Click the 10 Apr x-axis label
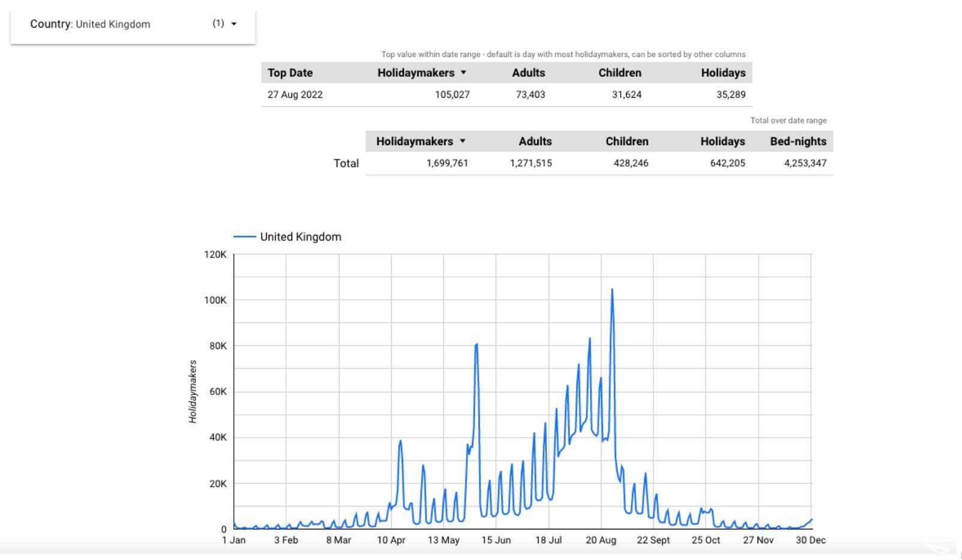The height and width of the screenshot is (560, 962). click(391, 540)
